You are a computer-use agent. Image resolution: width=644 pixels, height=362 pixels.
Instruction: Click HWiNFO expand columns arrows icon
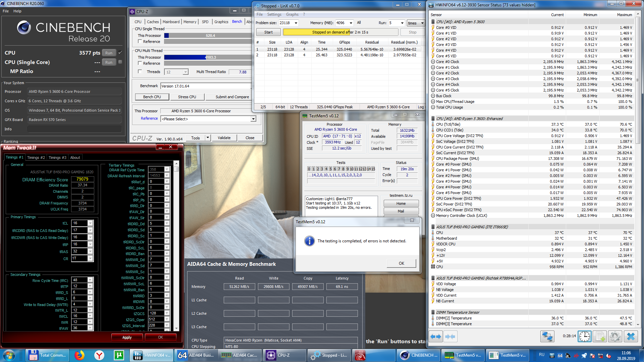436,337
